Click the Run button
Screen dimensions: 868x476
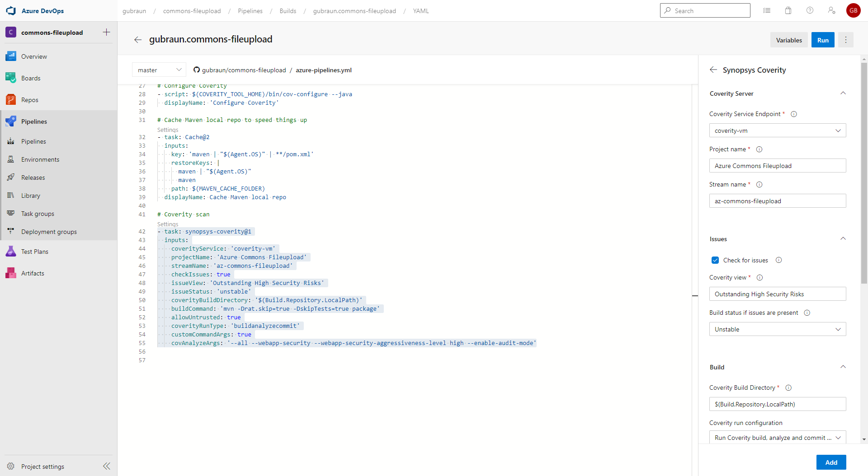[x=822, y=40]
